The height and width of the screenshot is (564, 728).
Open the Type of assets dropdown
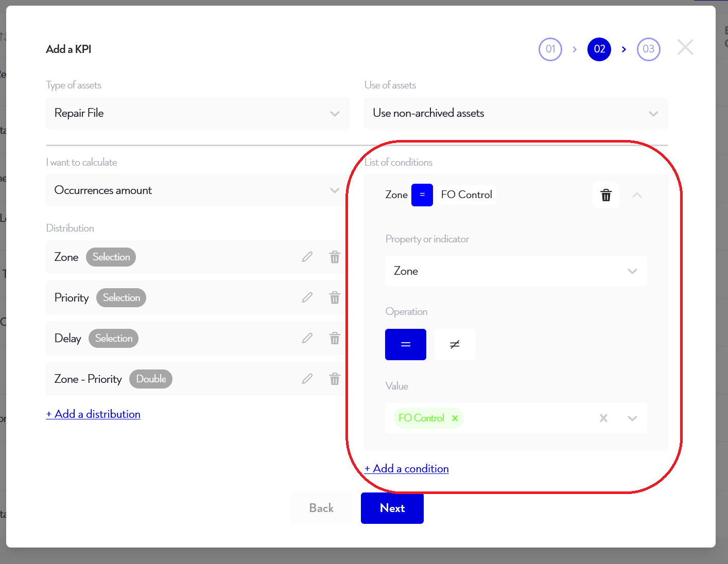198,113
